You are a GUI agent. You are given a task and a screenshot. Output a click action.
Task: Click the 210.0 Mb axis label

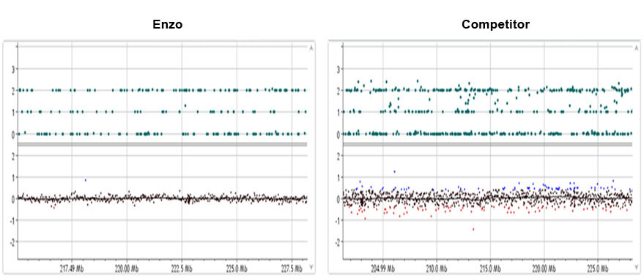[437, 269]
